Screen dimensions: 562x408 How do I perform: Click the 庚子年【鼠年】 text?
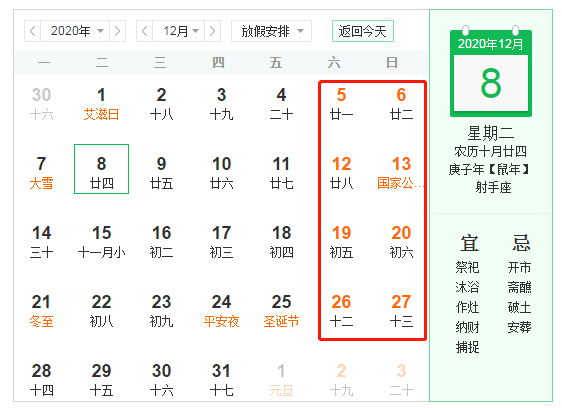[x=489, y=169]
